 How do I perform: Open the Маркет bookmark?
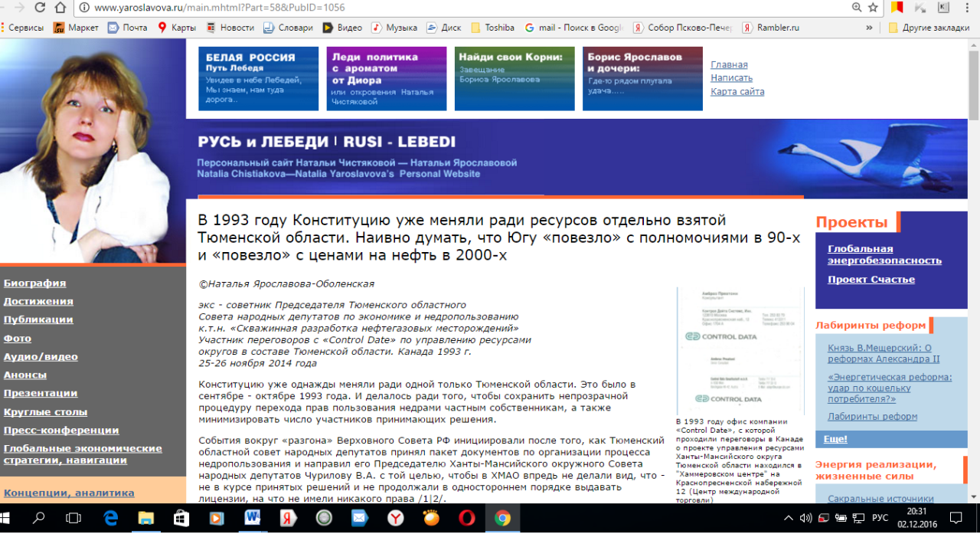pyautogui.click(x=77, y=28)
